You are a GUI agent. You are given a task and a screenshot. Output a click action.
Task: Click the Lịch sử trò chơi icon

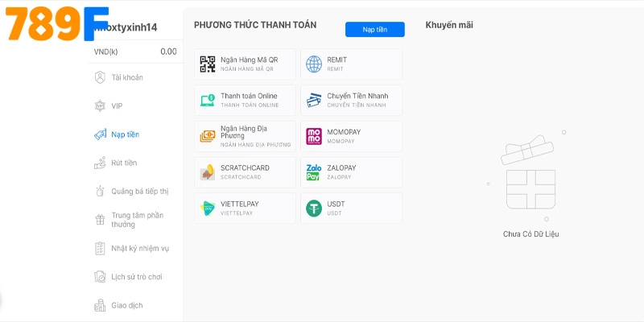(100, 277)
